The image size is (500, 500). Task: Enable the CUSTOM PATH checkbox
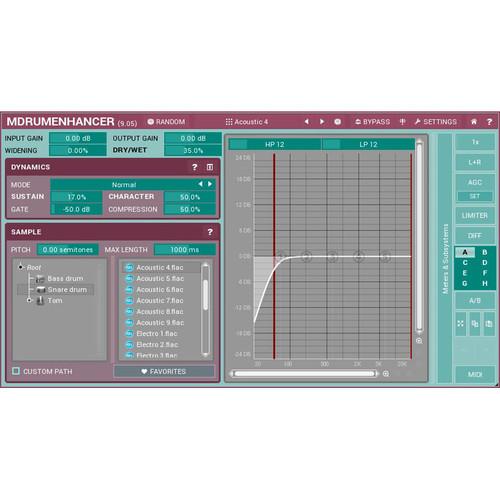[16, 371]
